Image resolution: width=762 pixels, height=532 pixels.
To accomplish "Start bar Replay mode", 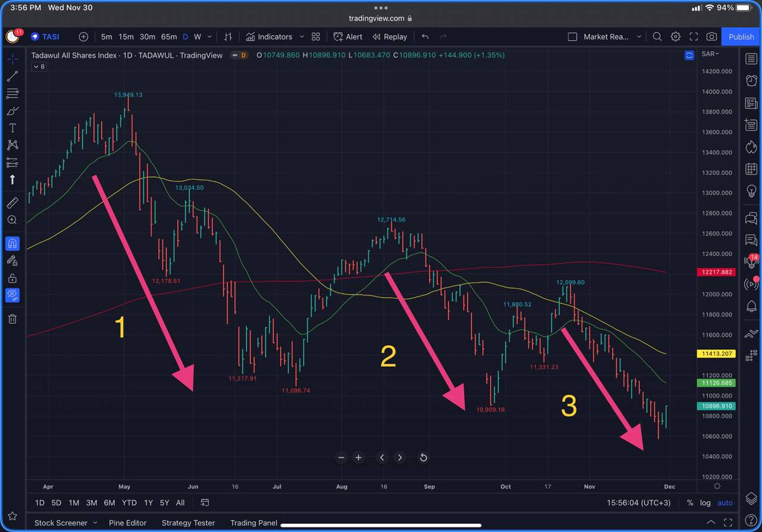I will click(x=389, y=37).
